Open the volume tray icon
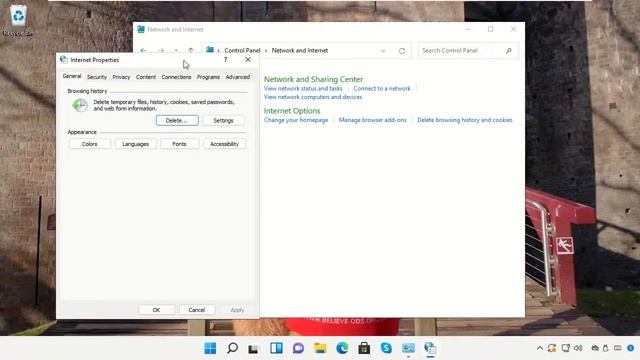640x360 pixels. 578,348
